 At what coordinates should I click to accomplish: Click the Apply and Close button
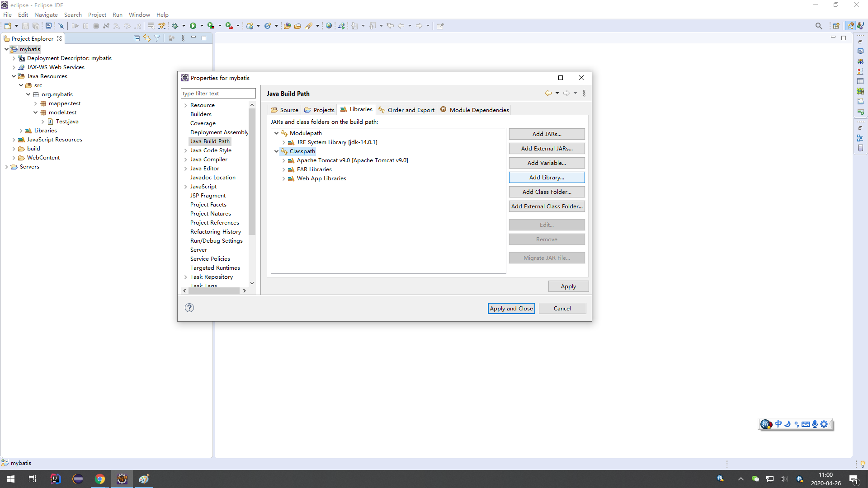[511, 308]
